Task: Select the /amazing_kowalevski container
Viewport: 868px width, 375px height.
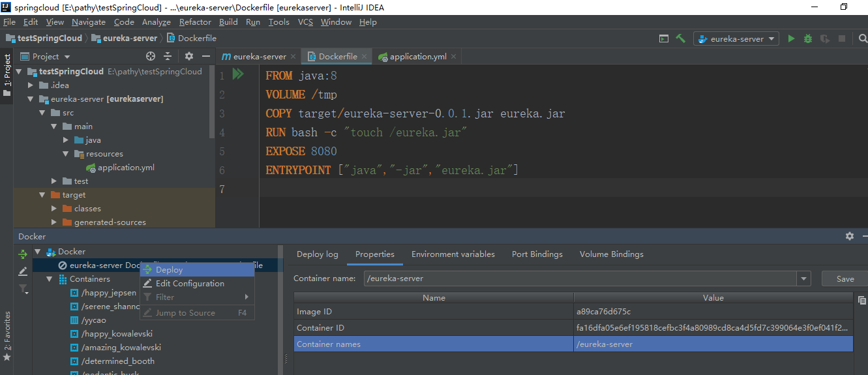Action: click(x=121, y=348)
